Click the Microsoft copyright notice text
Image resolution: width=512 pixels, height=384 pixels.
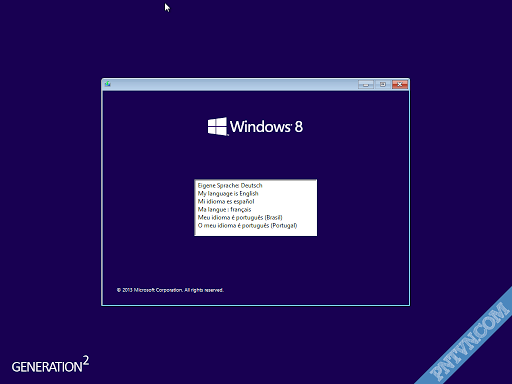pos(170,290)
